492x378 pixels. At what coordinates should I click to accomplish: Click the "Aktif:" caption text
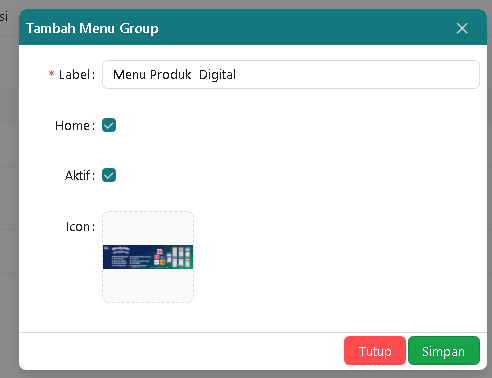[x=80, y=175]
